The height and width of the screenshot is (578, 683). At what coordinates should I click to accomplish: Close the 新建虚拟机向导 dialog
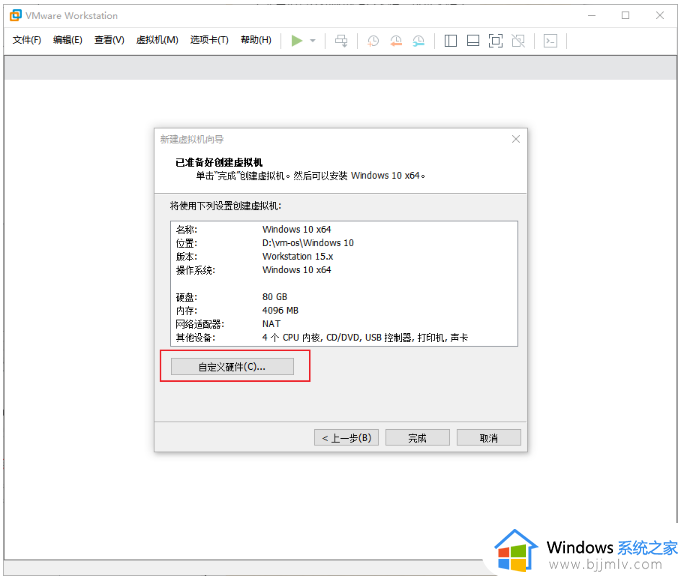[x=516, y=139]
